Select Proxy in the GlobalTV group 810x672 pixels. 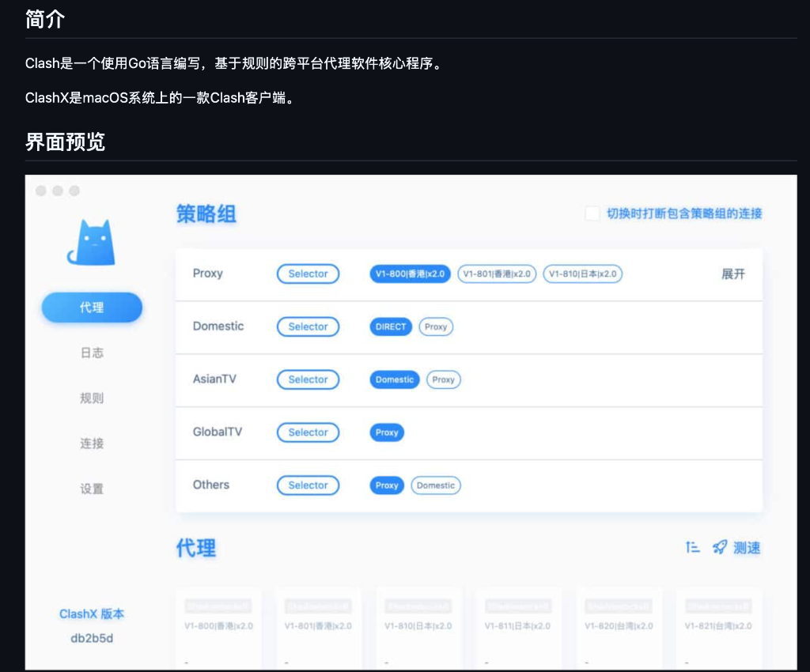click(387, 432)
